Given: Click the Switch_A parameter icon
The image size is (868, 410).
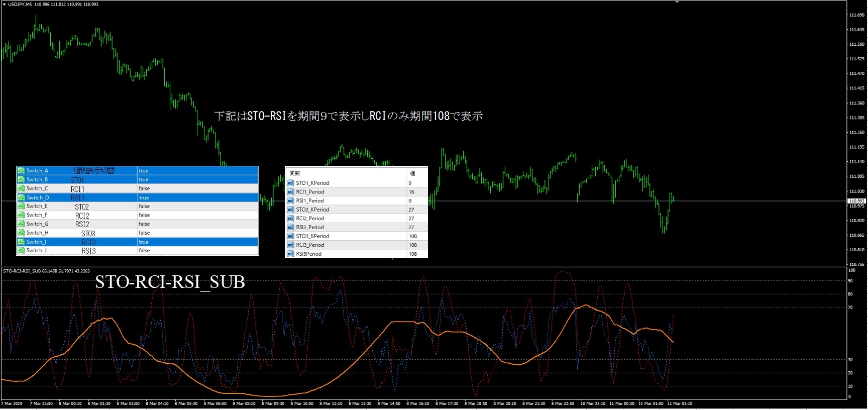Looking at the screenshot, I should click(x=21, y=171).
